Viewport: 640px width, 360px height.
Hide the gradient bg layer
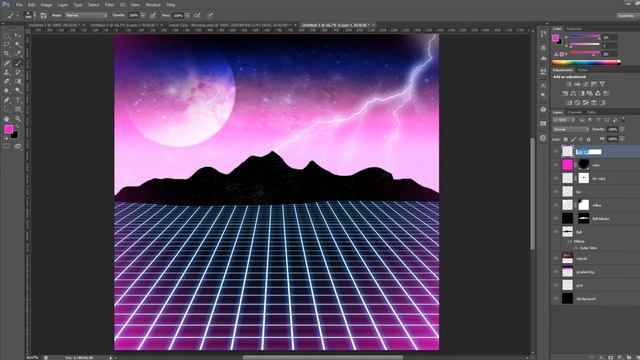coord(556,272)
